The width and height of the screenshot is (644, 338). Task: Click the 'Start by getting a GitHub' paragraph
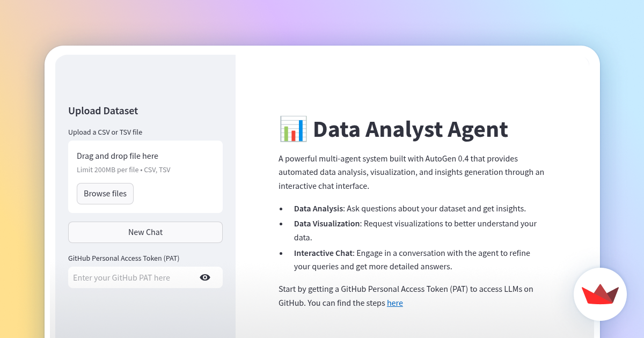(x=406, y=296)
